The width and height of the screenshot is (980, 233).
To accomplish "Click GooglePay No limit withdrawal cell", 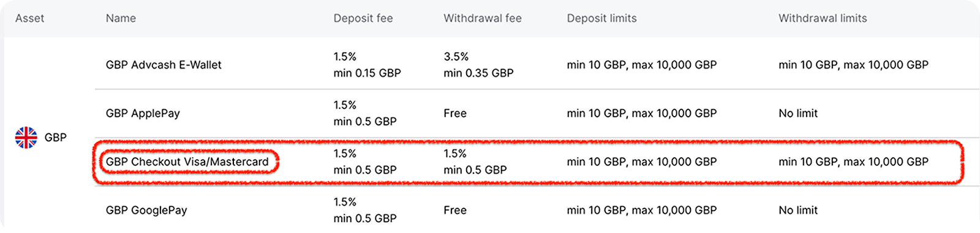I will click(x=798, y=210).
